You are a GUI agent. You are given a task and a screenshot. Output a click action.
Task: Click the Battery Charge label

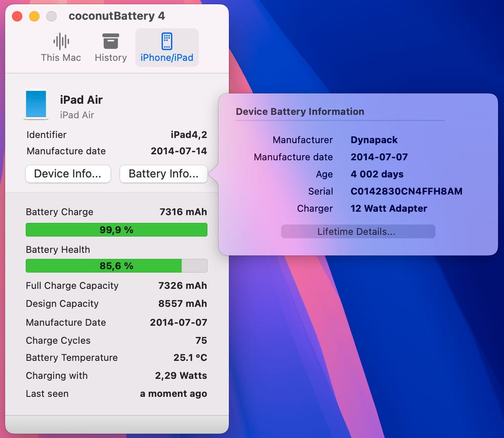(59, 212)
